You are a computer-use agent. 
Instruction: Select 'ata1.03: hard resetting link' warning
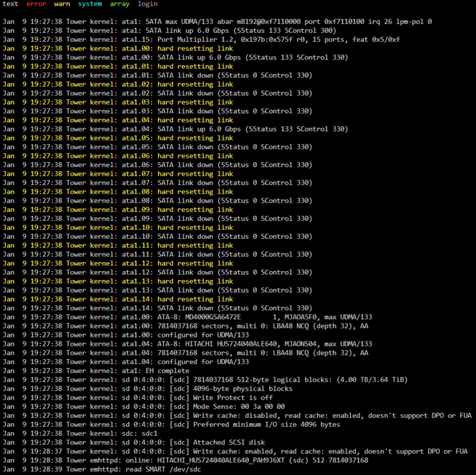point(118,102)
